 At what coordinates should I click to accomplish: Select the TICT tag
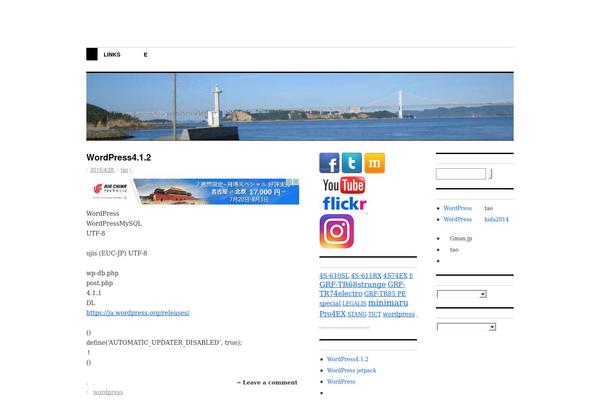pyautogui.click(x=375, y=314)
